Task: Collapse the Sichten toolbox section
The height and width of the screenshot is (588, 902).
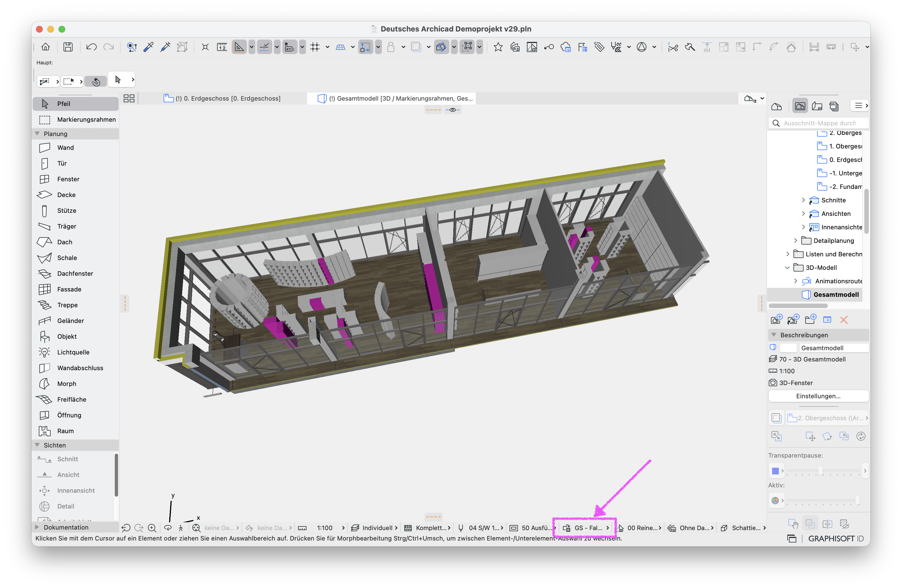Action: pyautogui.click(x=37, y=445)
